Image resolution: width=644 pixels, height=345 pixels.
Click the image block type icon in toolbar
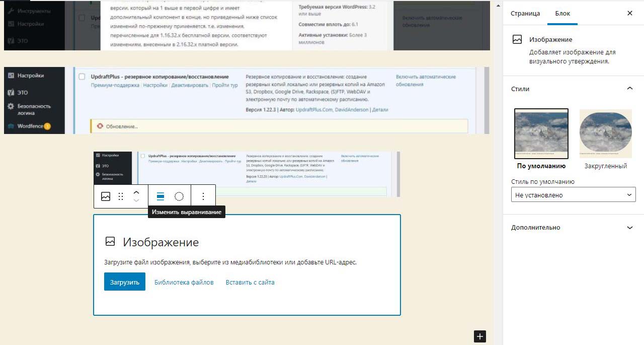(x=106, y=196)
